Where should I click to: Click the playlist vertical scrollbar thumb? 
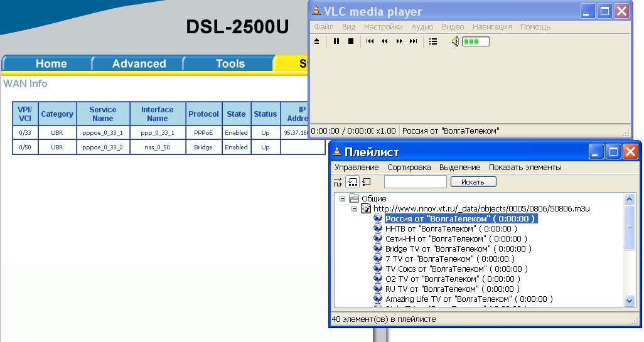click(x=629, y=227)
